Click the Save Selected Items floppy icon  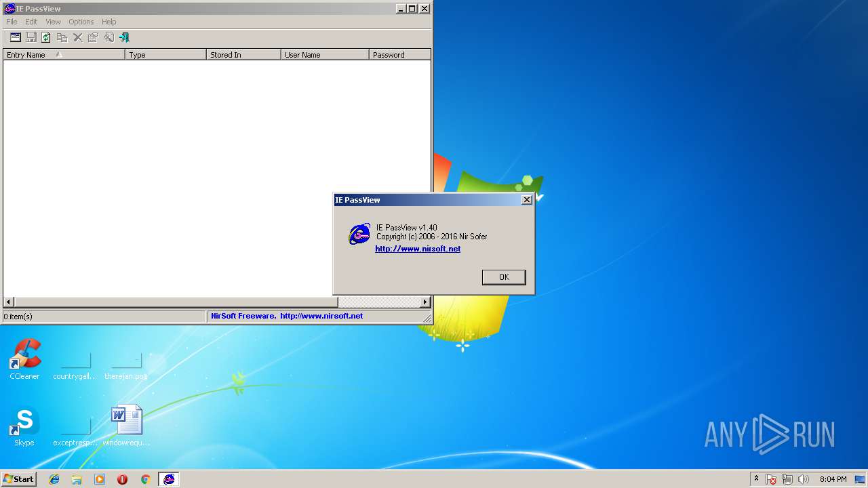pos(31,37)
